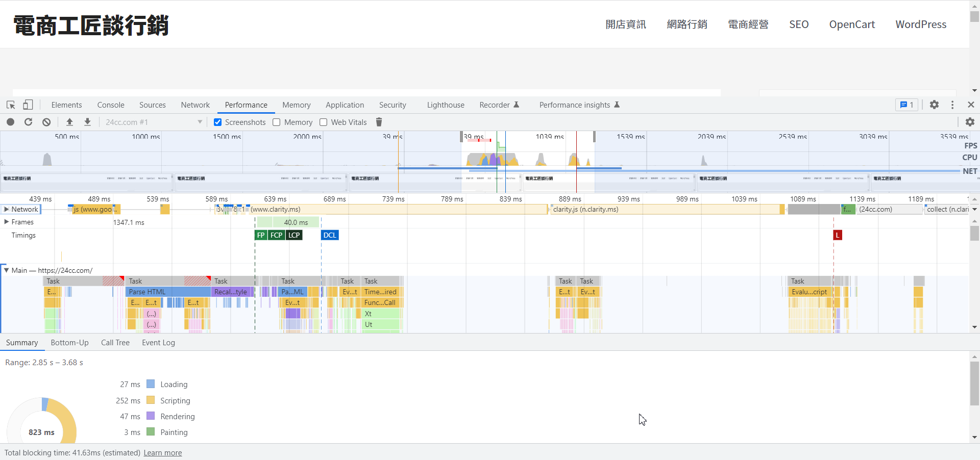Open the Event Log tab
Viewport: 980px width, 460px height.
158,343
